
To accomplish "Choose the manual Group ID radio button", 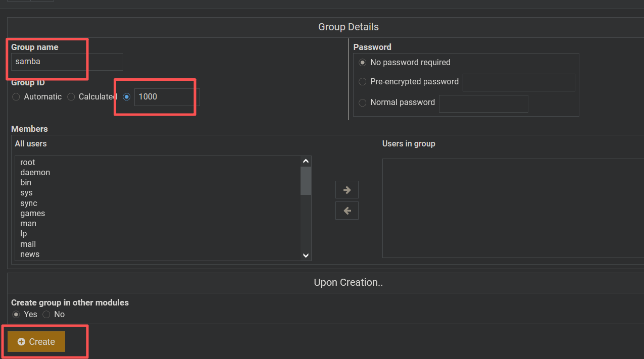I will pyautogui.click(x=127, y=97).
